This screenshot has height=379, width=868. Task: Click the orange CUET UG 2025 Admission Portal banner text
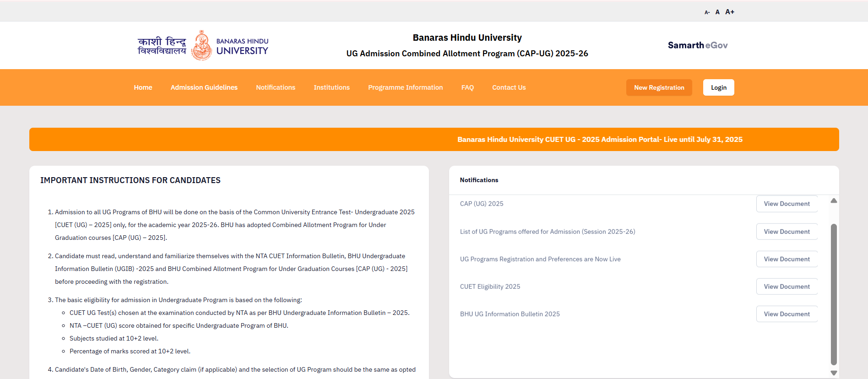[600, 139]
